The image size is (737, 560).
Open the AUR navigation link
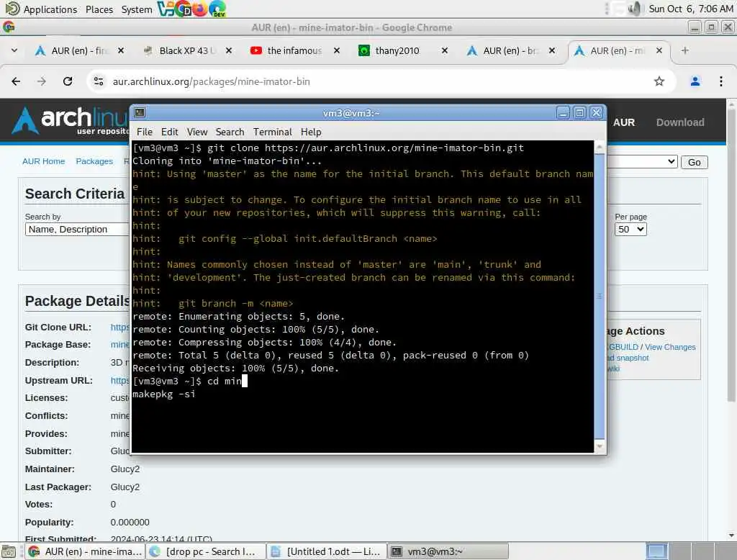pos(624,122)
